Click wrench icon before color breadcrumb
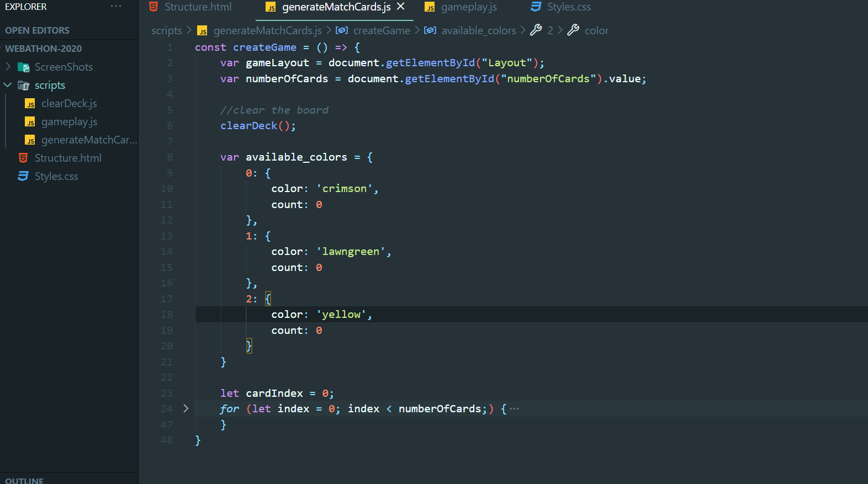This screenshot has width=868, height=484. pyautogui.click(x=573, y=30)
